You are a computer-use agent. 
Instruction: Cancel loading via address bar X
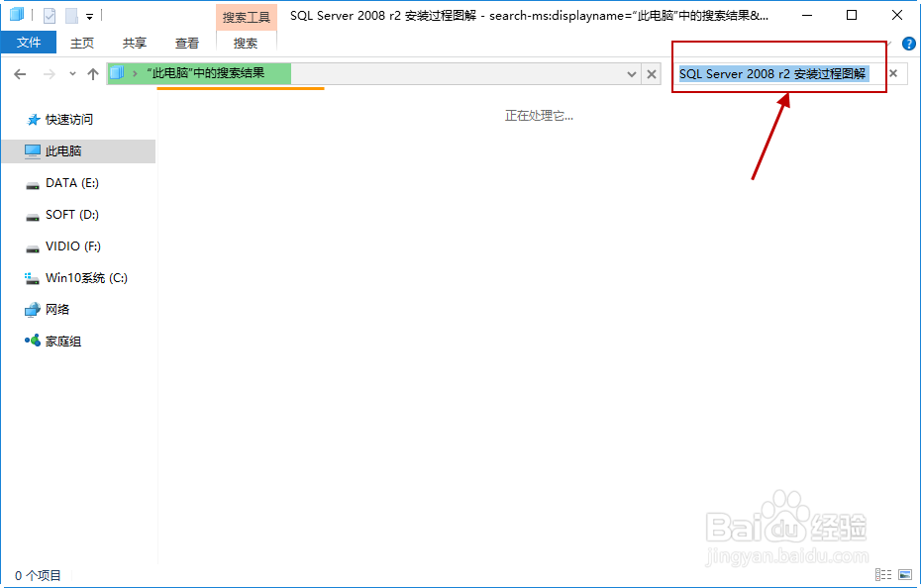click(652, 73)
